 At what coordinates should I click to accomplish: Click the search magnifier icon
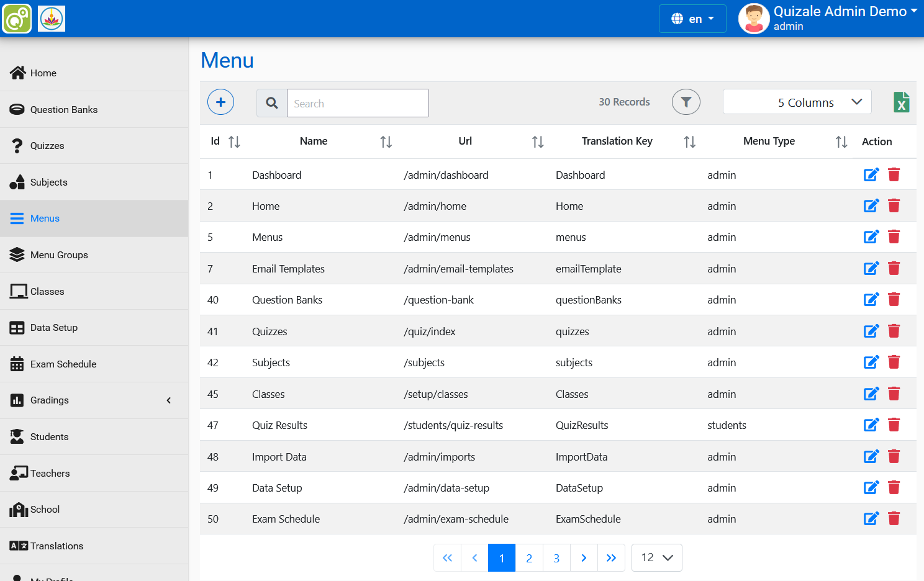click(271, 103)
